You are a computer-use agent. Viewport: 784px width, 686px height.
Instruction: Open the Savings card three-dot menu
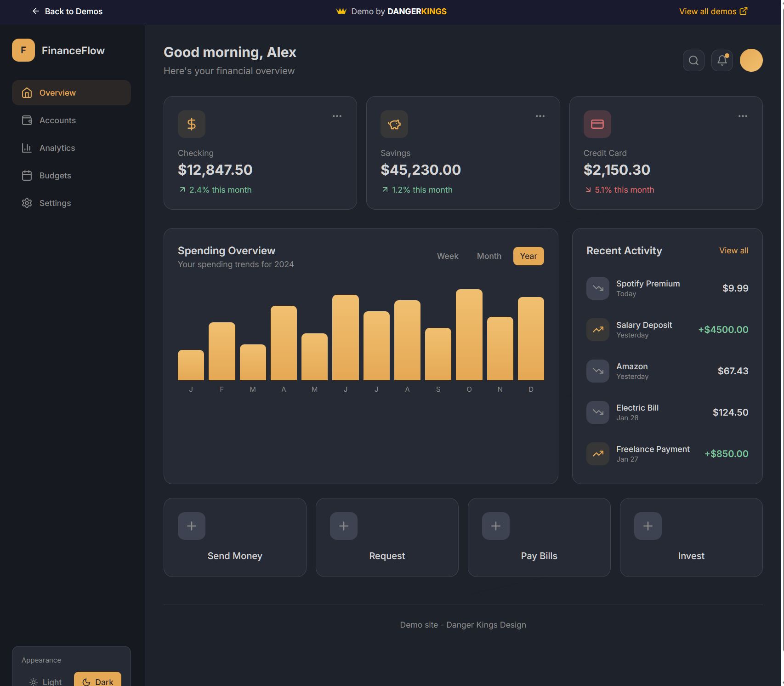(540, 116)
